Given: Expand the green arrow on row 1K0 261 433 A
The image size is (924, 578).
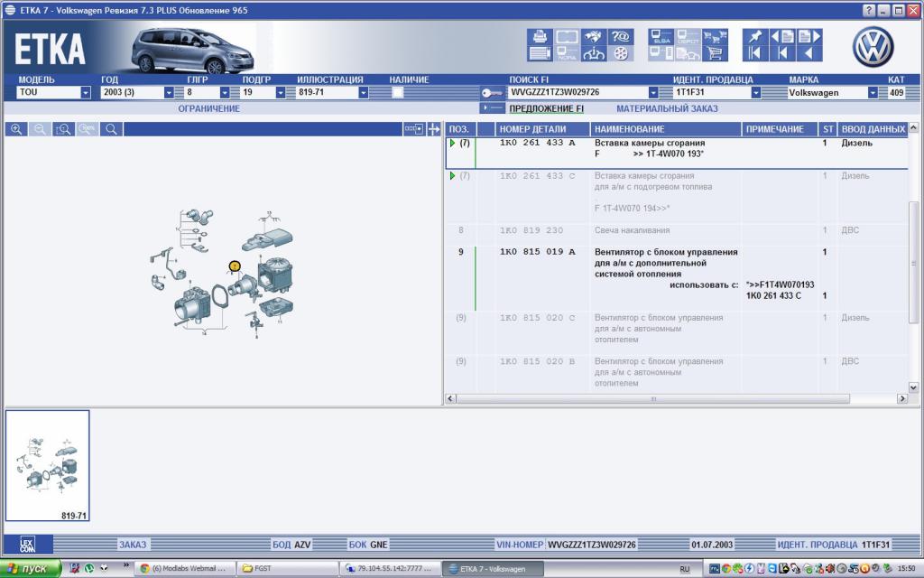Looking at the screenshot, I should click(x=453, y=143).
